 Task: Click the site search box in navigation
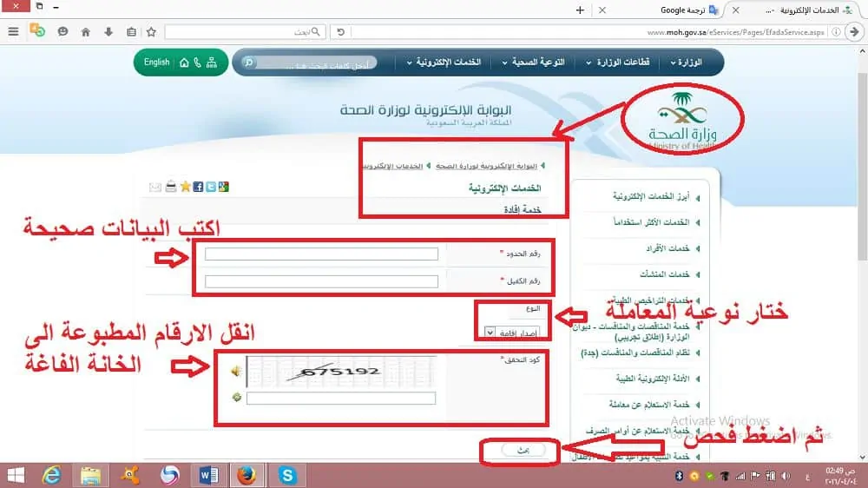coord(317,63)
